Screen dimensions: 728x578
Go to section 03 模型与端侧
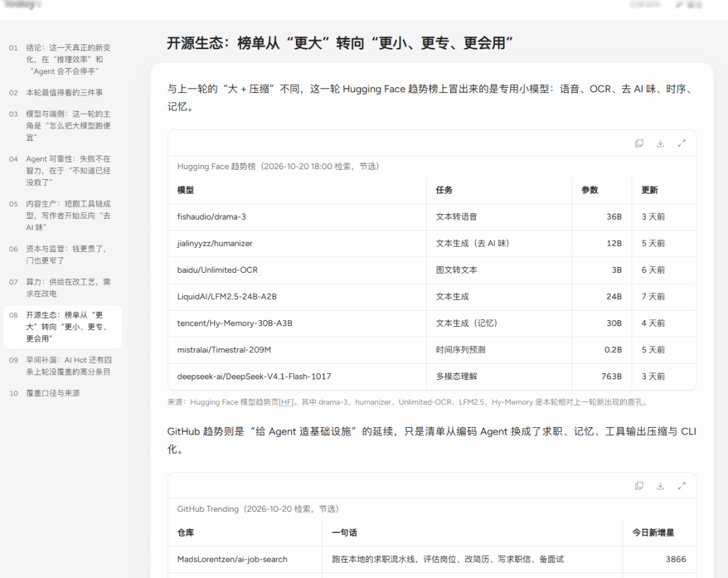coord(63,126)
